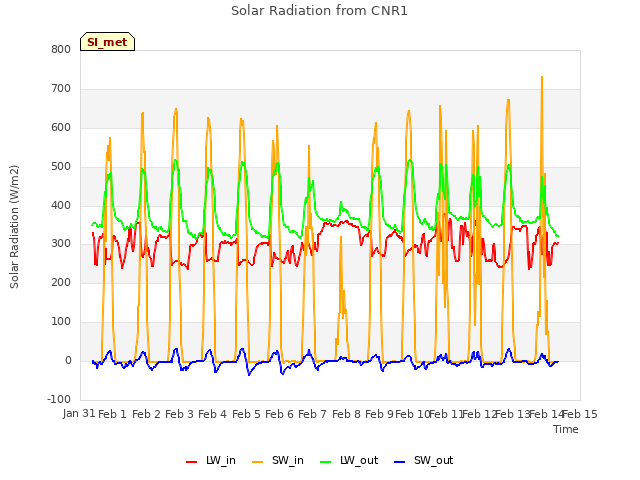
Task: Click the Solar Radiation (W/m2) axis title
Action: (14, 227)
